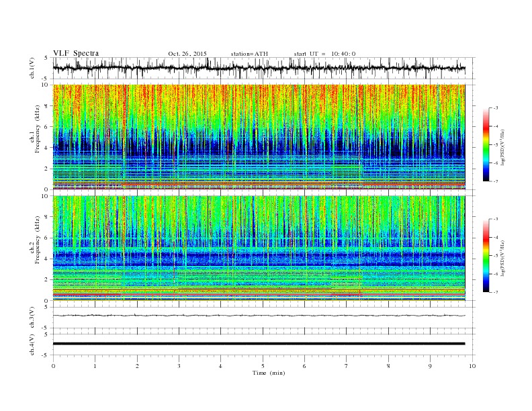The height and width of the screenshot is (411, 532).
Task: Click the 'start UT = 10:40:0' text
Action: click(324, 54)
